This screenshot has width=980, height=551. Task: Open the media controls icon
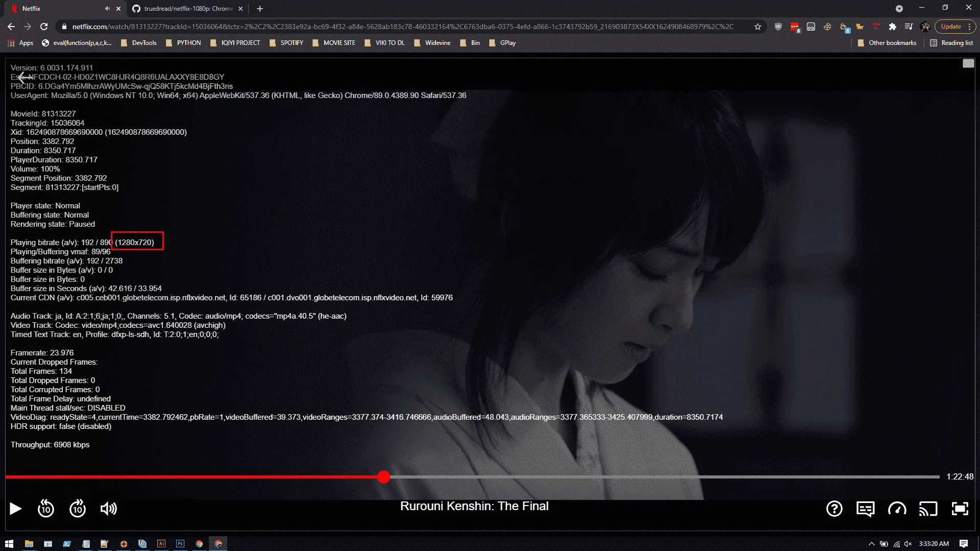(x=909, y=27)
